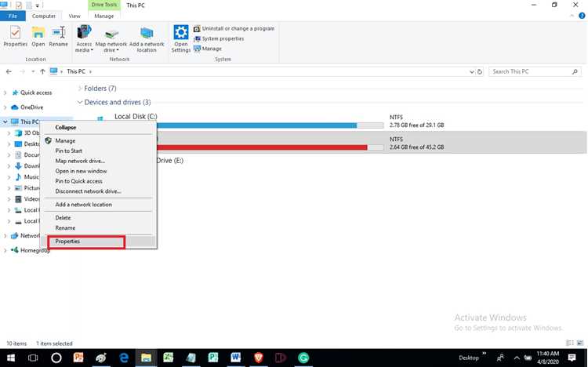This screenshot has width=588, height=367.
Task: Open the Map network drive ribbon button
Action: point(111,38)
